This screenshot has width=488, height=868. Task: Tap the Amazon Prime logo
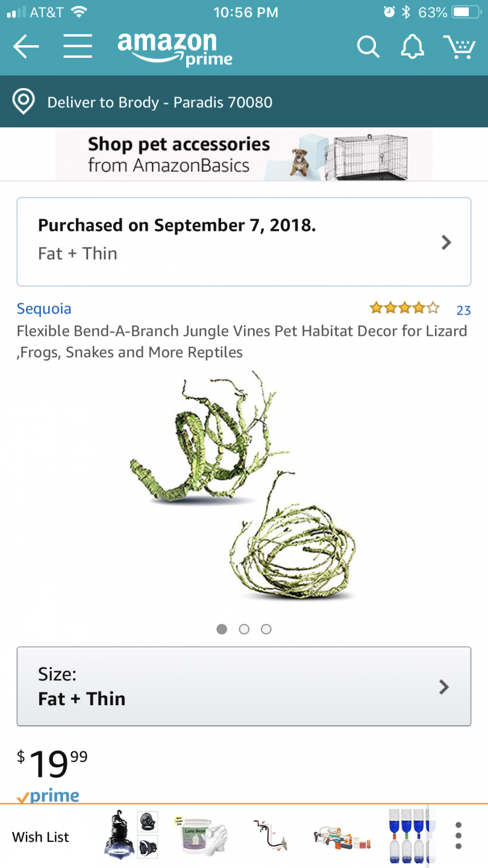point(175,48)
